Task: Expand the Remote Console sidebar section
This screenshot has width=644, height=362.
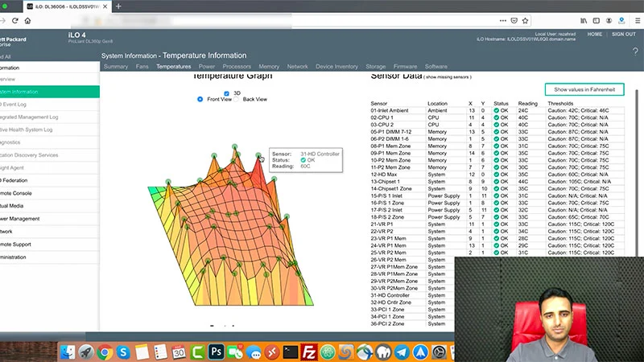Action: [x=16, y=193]
